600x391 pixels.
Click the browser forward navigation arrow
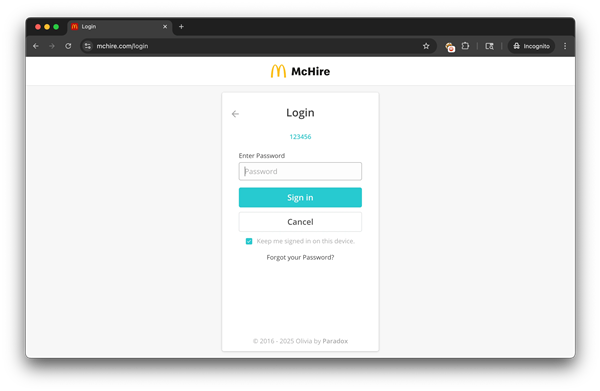[52, 46]
